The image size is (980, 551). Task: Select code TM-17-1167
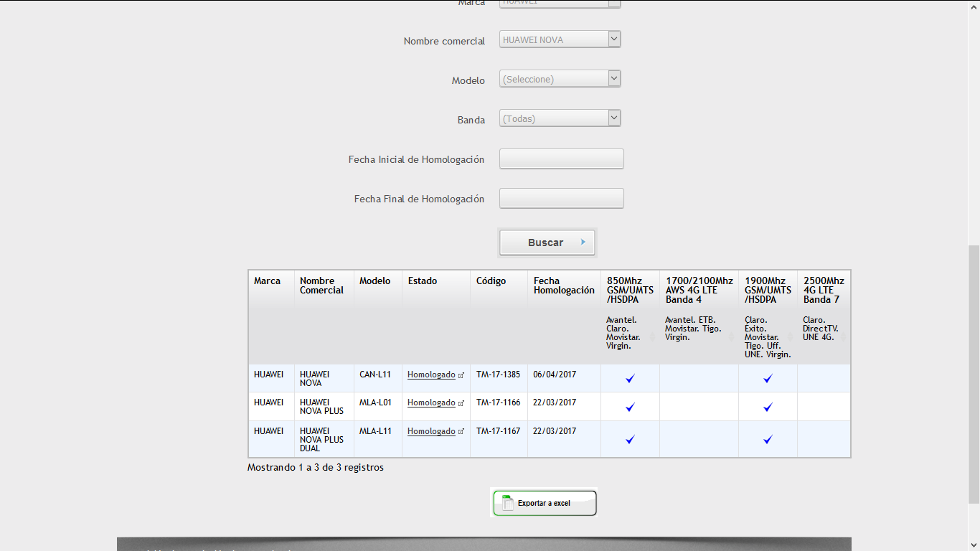[498, 431]
